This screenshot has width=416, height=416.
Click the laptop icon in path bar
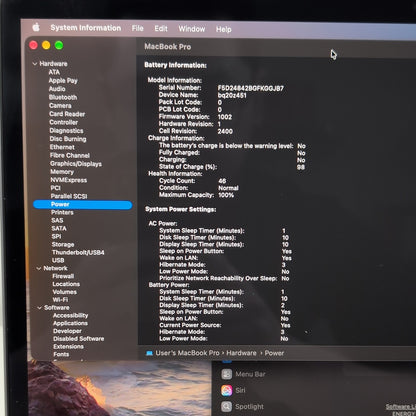tap(149, 353)
